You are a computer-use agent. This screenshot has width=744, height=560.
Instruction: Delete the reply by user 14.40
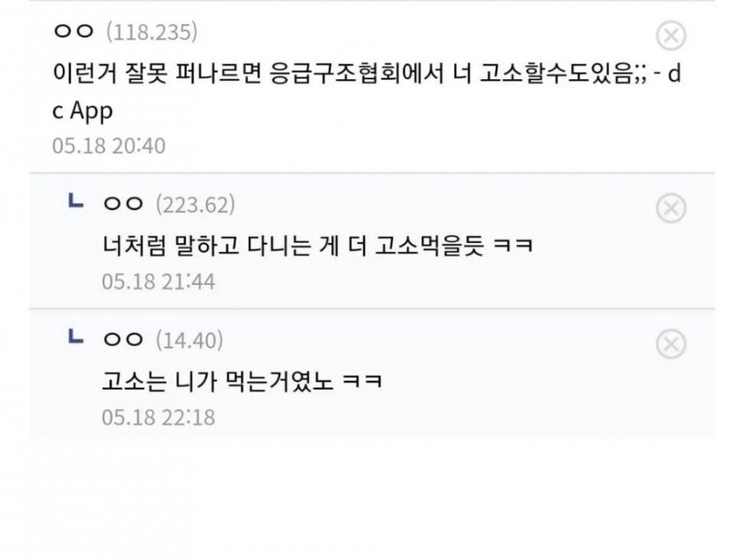pos(670,344)
